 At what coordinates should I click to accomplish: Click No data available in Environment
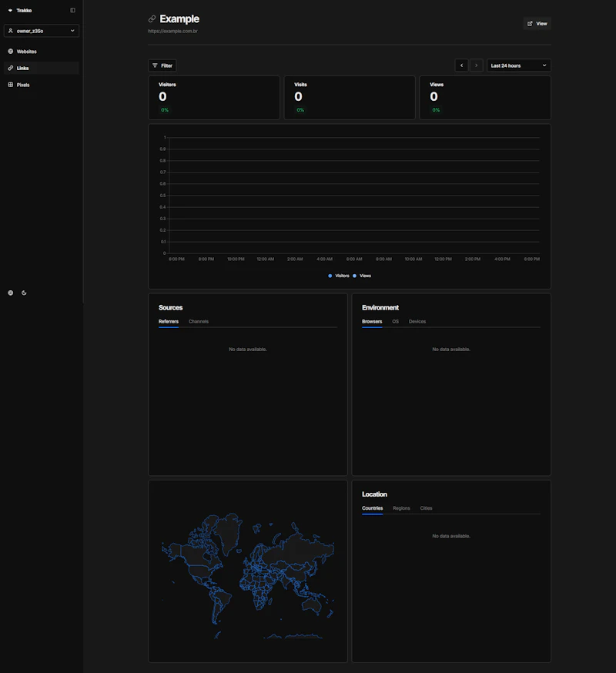pos(451,350)
